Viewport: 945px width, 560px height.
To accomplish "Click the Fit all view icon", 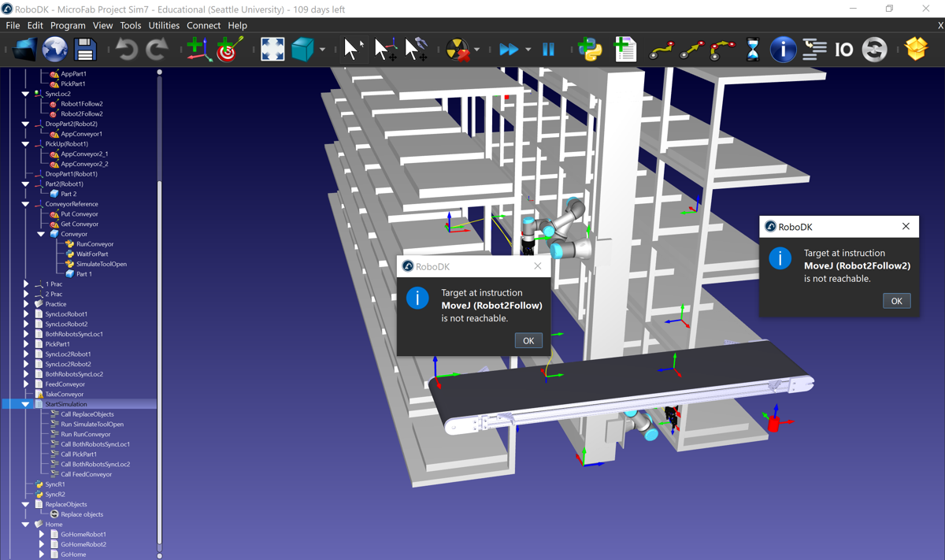I will [x=272, y=50].
